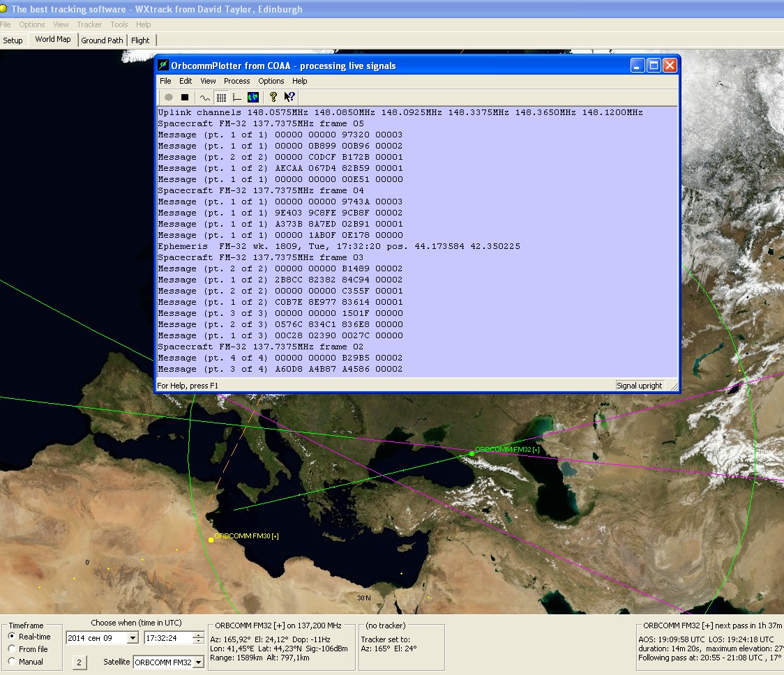This screenshot has width=784, height=675.
Task: Switch to the Flight tab
Action: pos(140,40)
